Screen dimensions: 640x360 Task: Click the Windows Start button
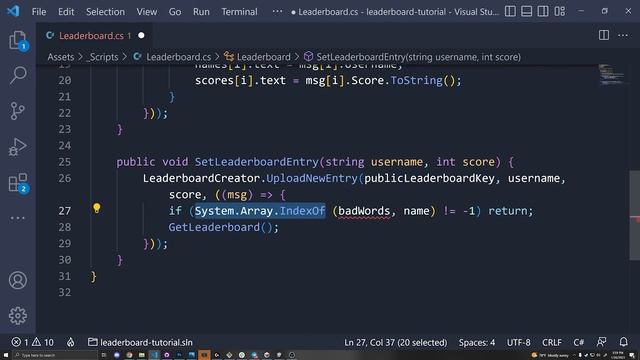(x=6, y=355)
